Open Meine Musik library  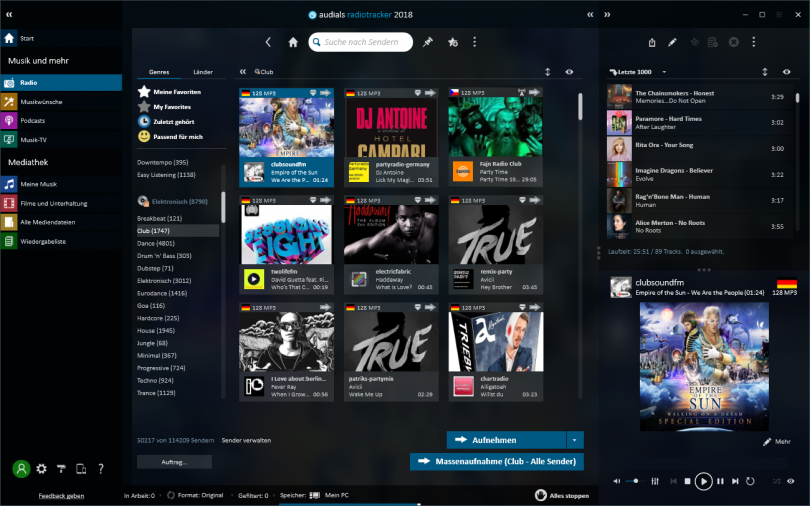[x=61, y=184]
